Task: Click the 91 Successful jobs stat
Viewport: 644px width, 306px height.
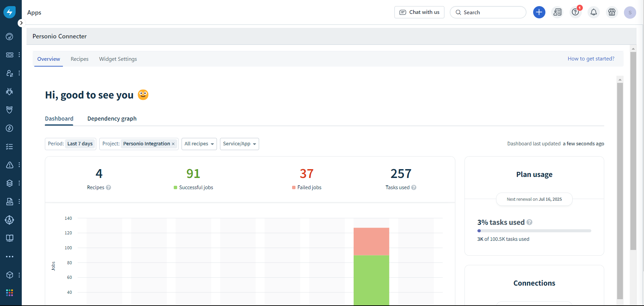Action: [x=193, y=179]
